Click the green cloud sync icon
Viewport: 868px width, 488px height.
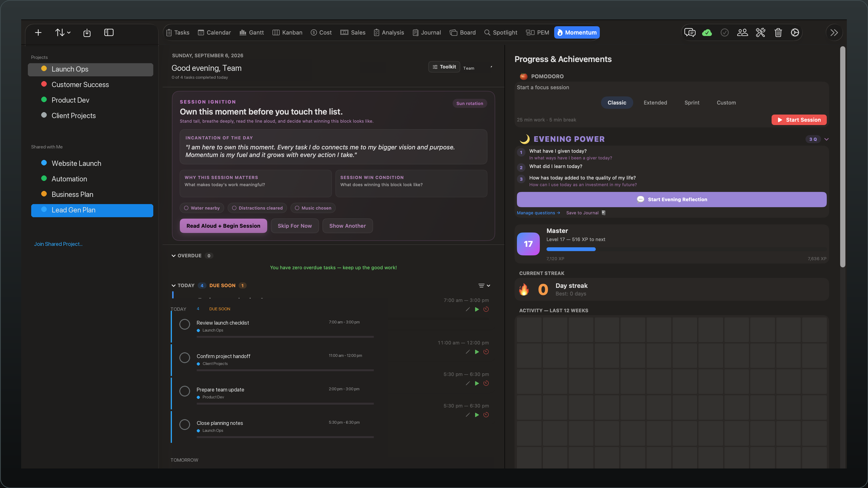(707, 33)
